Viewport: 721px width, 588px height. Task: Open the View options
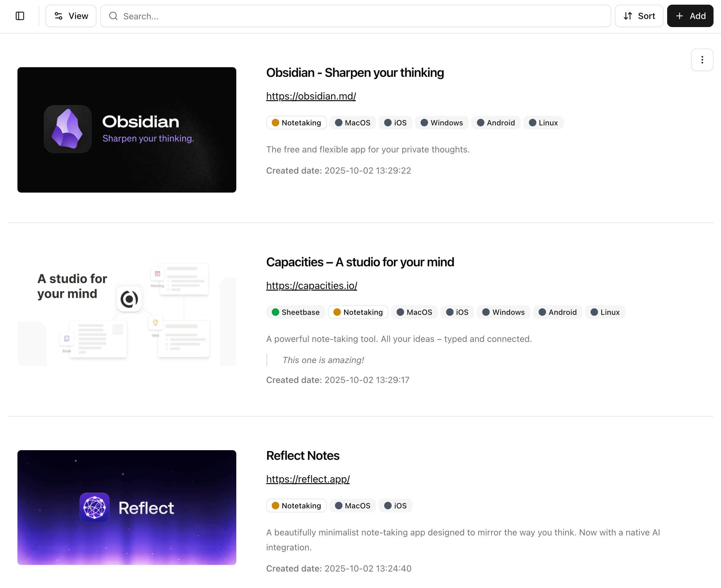(x=71, y=16)
